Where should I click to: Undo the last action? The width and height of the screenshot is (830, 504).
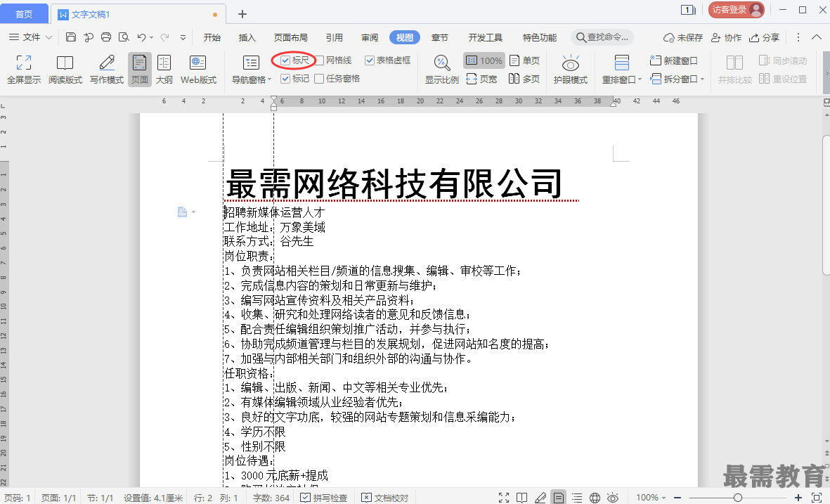[x=141, y=37]
